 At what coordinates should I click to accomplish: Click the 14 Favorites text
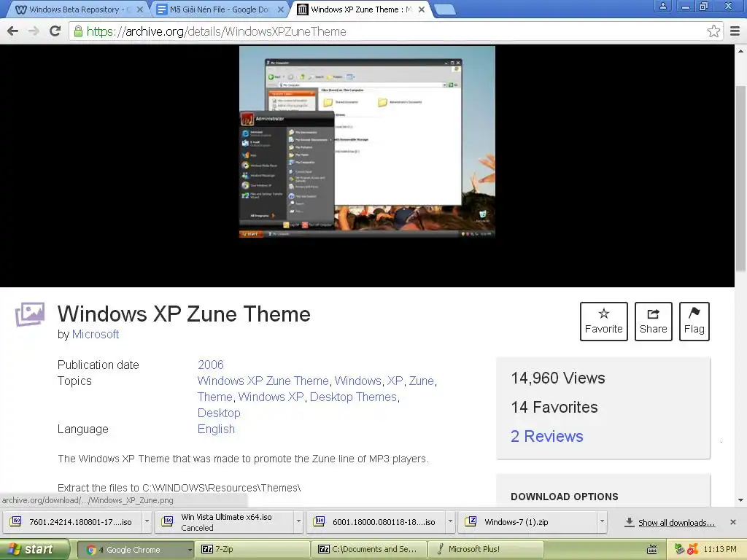point(554,407)
